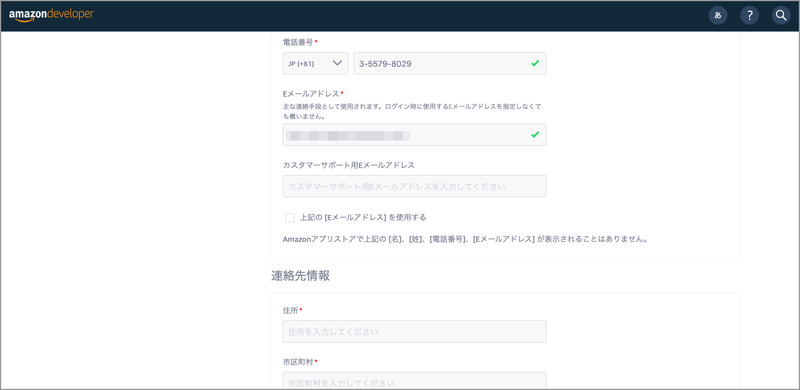Check 上記の [Eメールアドレス] を使用する checkbox

pyautogui.click(x=290, y=218)
